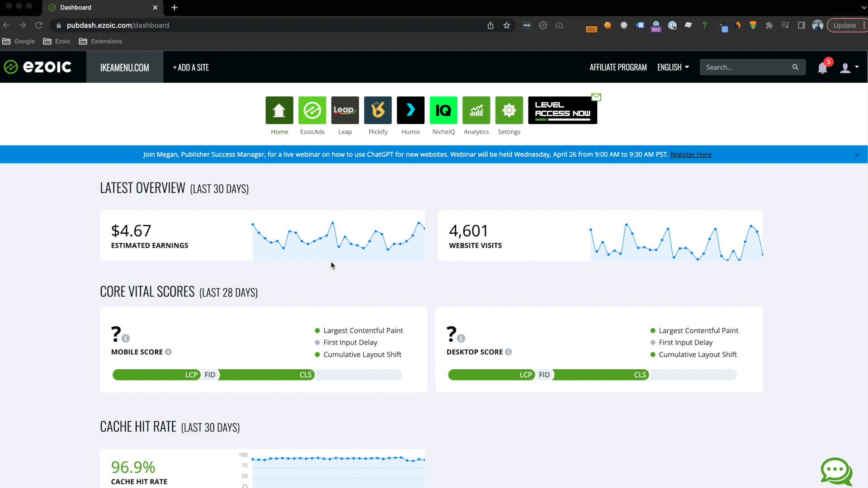
Task: Expand the English language dropdown
Action: [x=673, y=67]
